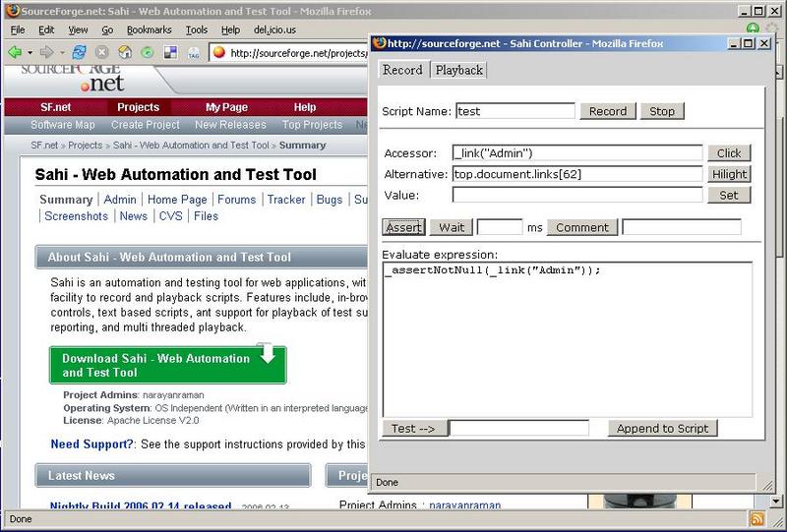Click the Test --> button
Image resolution: width=787 pixels, height=532 pixels.
tap(414, 428)
